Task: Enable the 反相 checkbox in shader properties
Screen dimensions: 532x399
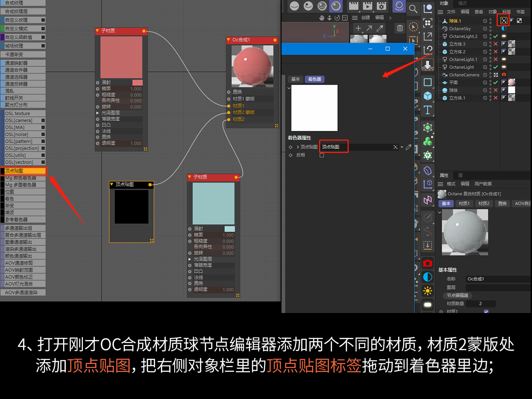Action: click(x=321, y=156)
